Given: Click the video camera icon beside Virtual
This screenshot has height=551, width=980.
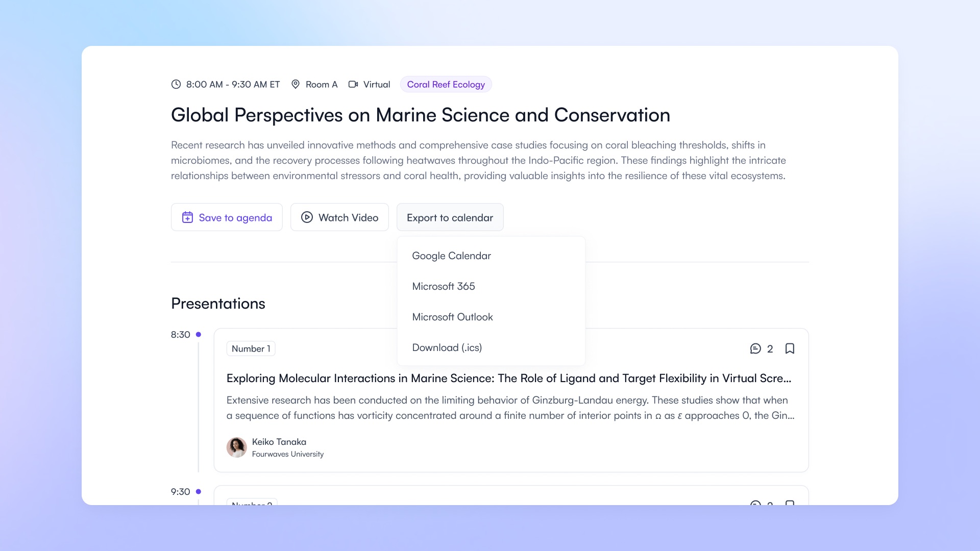Looking at the screenshot, I should point(353,84).
